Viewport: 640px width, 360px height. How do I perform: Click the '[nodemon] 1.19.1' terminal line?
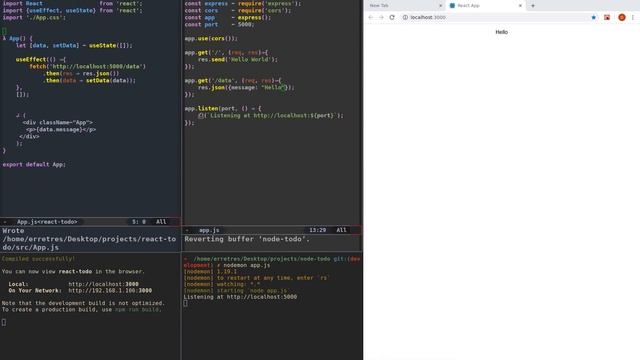pos(210,271)
